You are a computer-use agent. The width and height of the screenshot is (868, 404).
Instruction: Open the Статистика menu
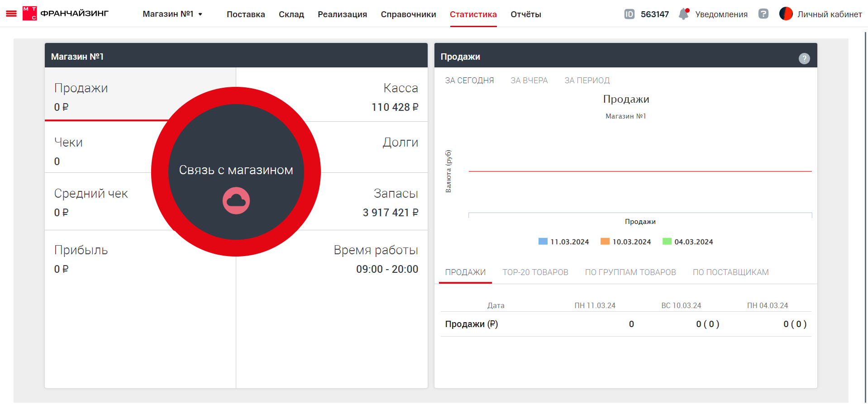[x=473, y=14]
